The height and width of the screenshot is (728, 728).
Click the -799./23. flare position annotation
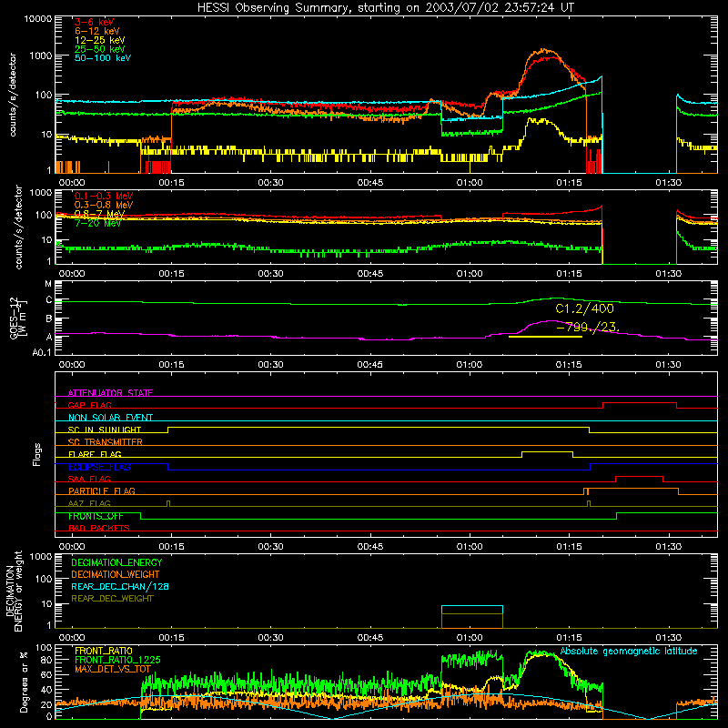[x=587, y=328]
